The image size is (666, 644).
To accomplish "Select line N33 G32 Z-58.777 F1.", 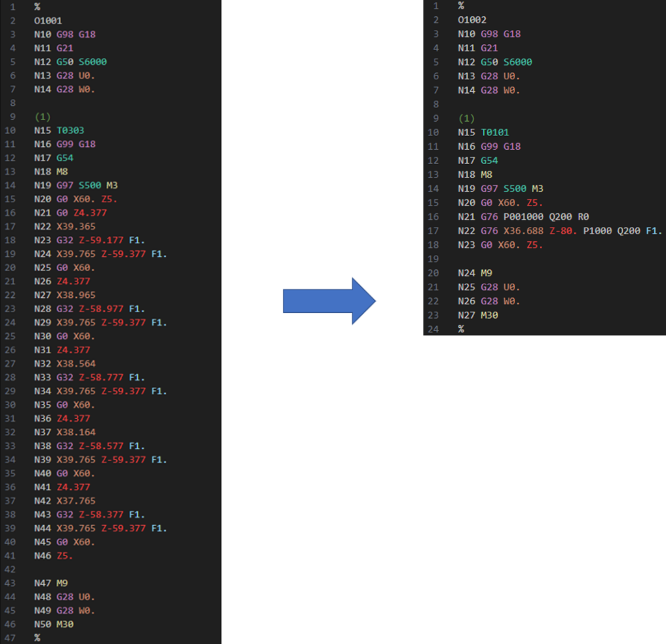I will 89,377.
